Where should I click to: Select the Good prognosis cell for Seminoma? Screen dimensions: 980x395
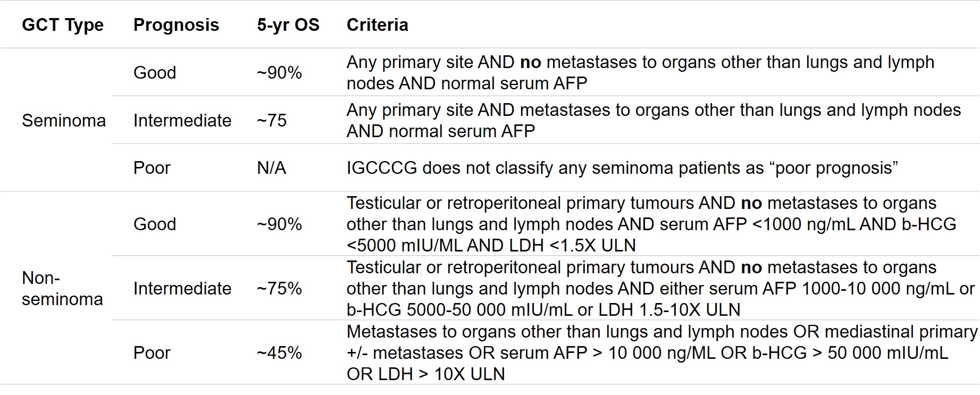point(155,73)
